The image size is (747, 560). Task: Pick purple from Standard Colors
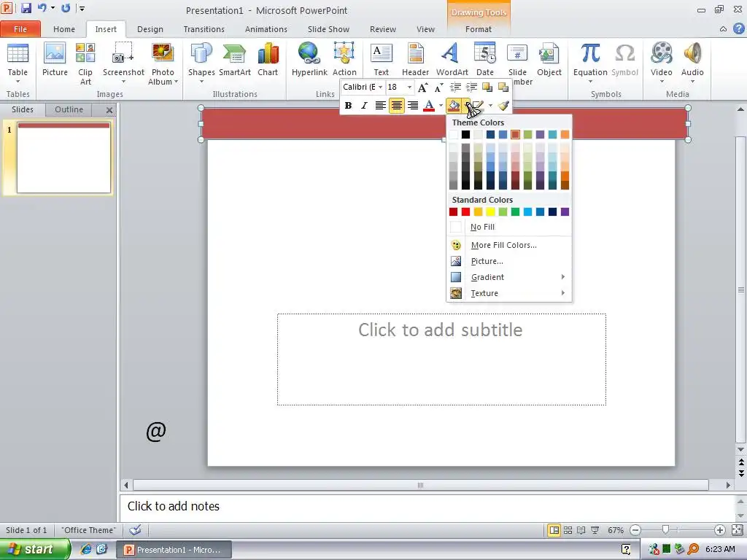point(565,212)
